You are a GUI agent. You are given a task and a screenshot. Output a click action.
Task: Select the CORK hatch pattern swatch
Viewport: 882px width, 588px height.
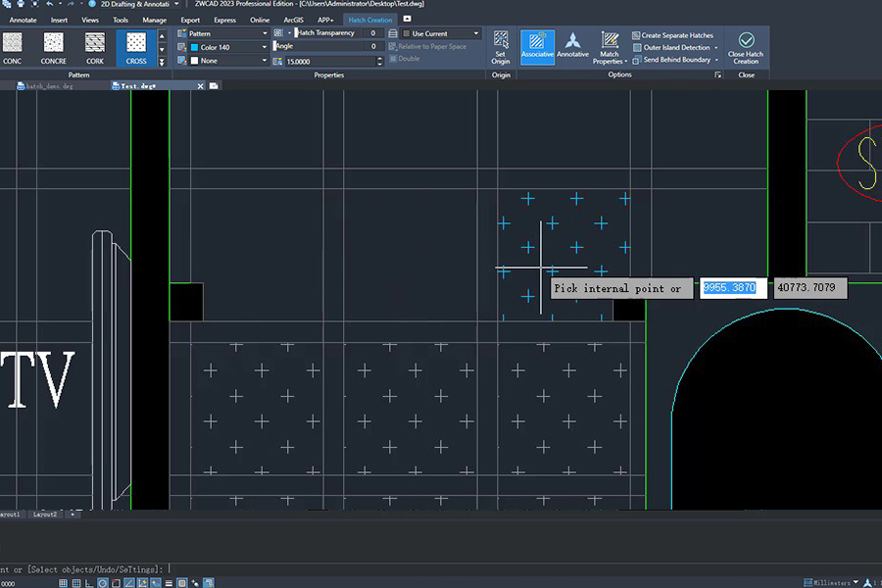[94, 48]
